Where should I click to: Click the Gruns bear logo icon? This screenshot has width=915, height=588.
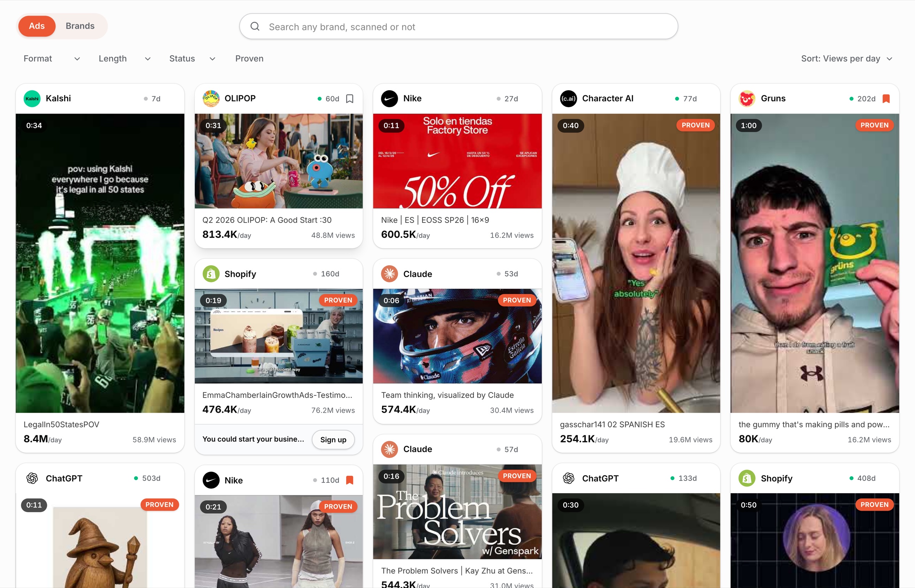click(x=747, y=99)
